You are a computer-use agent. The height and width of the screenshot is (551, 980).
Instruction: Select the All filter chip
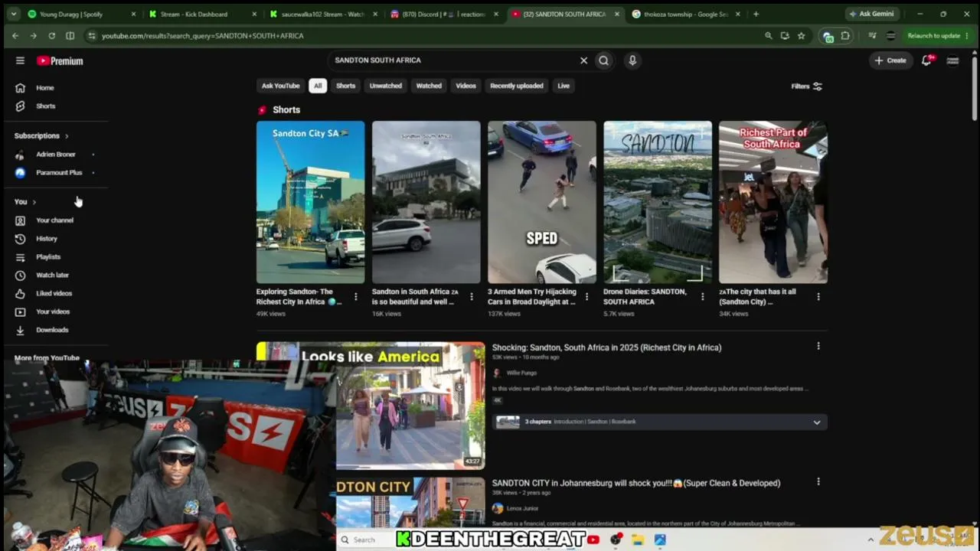[x=318, y=86]
